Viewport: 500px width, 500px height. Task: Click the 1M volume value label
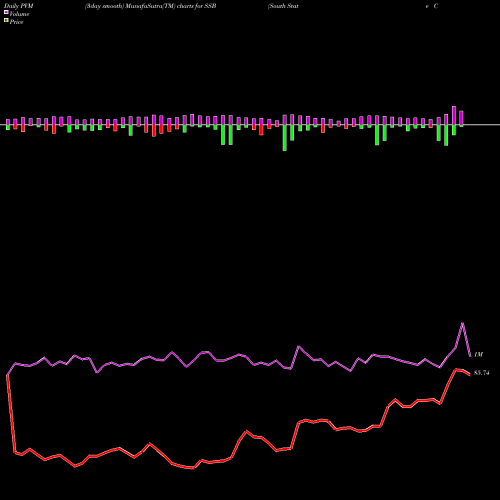[x=478, y=354]
